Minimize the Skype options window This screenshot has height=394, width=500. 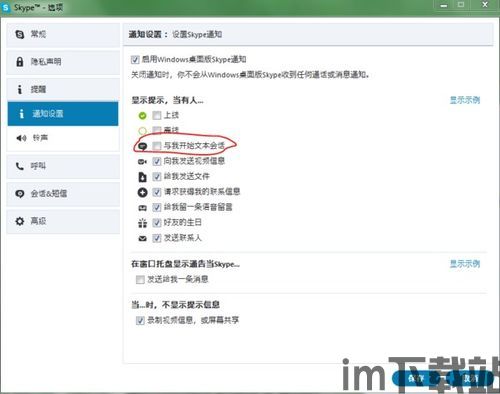click(x=443, y=5)
